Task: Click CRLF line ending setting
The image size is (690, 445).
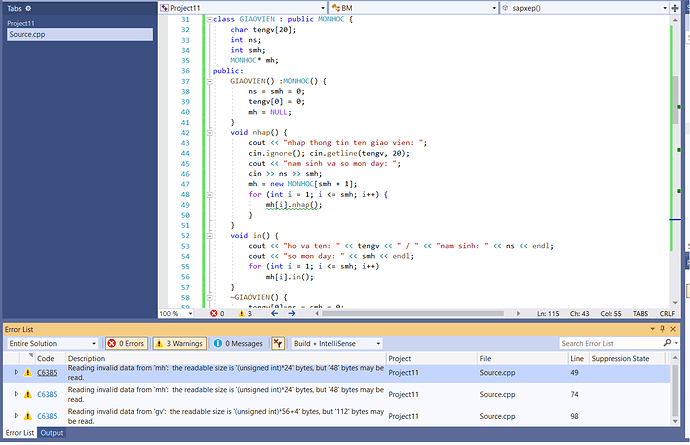Action: [667, 313]
